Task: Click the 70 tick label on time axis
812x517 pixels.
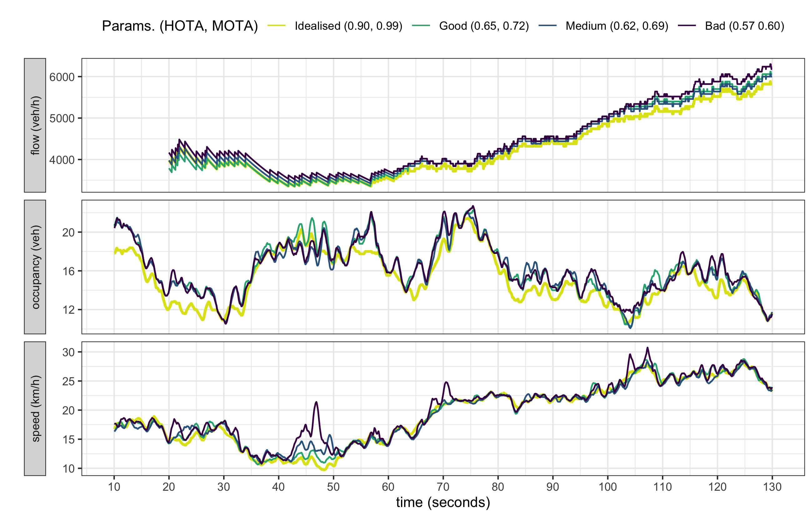Action: 443,487
